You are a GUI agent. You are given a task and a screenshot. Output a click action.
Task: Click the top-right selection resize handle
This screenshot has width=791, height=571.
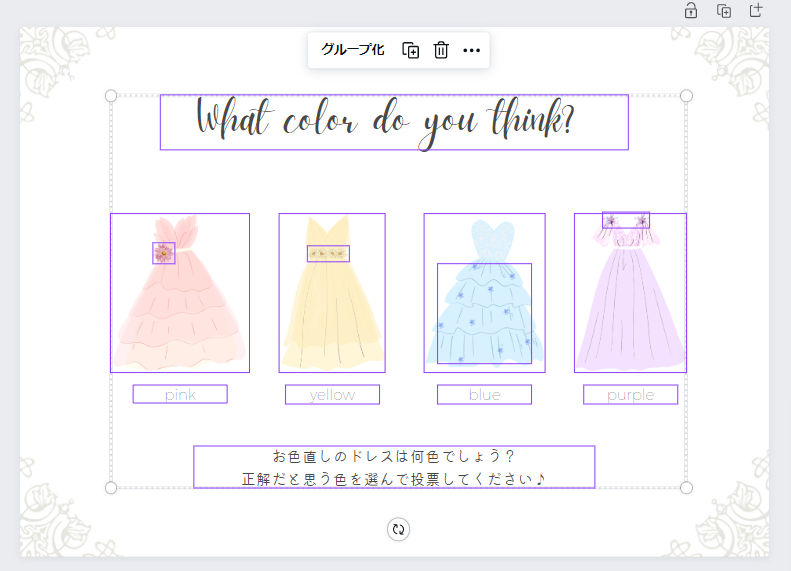click(x=687, y=96)
